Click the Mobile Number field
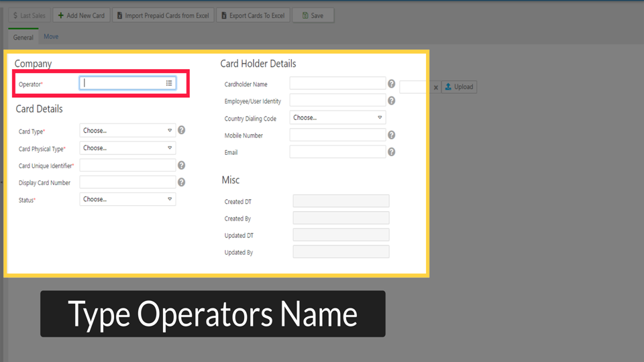The image size is (644, 362). (337, 135)
